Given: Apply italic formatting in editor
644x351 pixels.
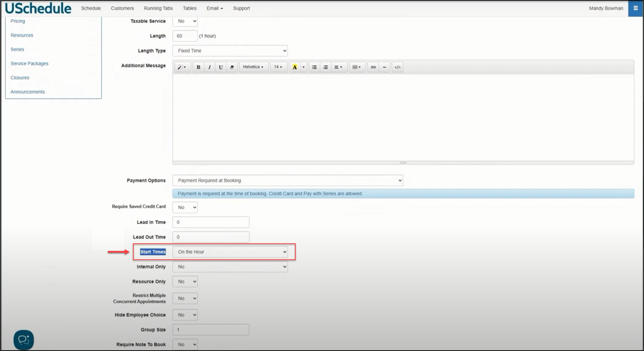Looking at the screenshot, I should point(209,67).
